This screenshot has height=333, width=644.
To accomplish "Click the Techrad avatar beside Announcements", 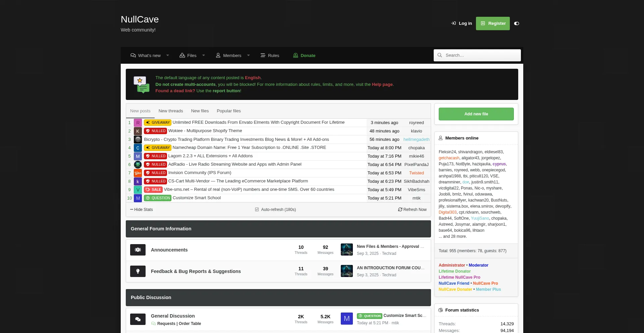I will click(x=347, y=249).
